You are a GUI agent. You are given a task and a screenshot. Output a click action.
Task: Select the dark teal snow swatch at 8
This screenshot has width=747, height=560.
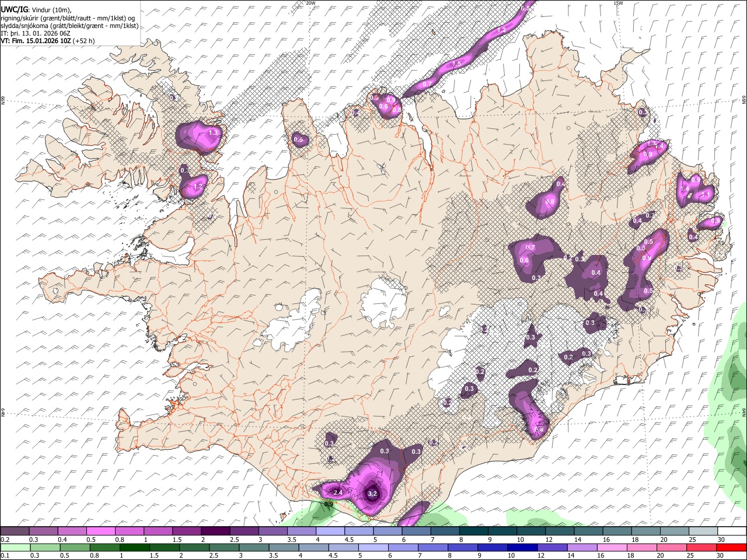click(x=473, y=531)
